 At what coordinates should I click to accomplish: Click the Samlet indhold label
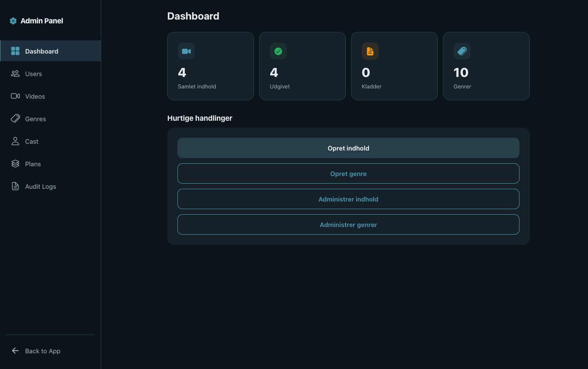tap(197, 86)
